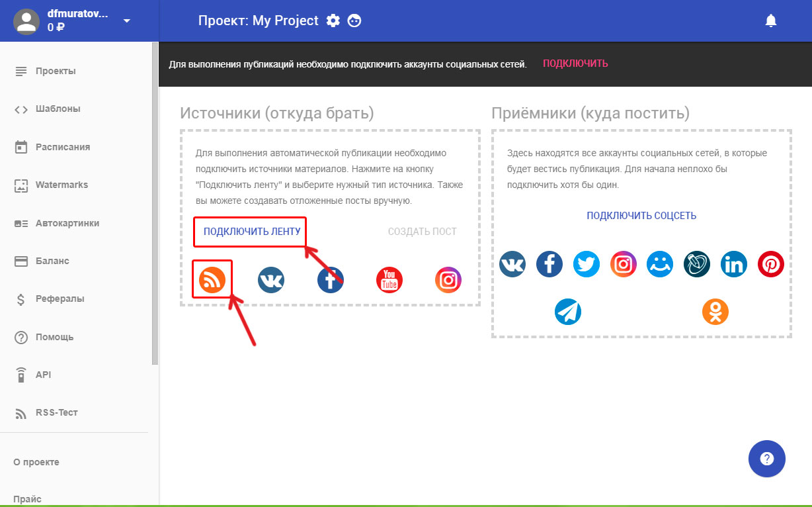Image resolution: width=812 pixels, height=507 pixels.
Task: Open the floating help question button
Action: click(x=766, y=459)
